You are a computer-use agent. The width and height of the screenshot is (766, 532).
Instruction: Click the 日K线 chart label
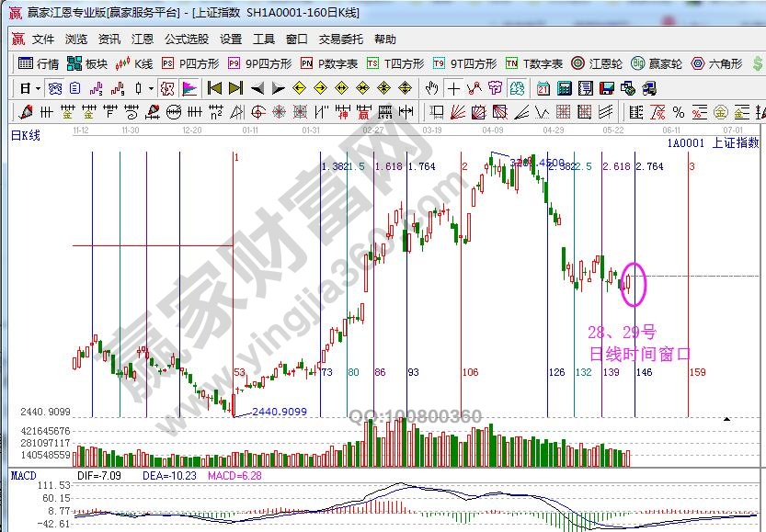[26, 135]
